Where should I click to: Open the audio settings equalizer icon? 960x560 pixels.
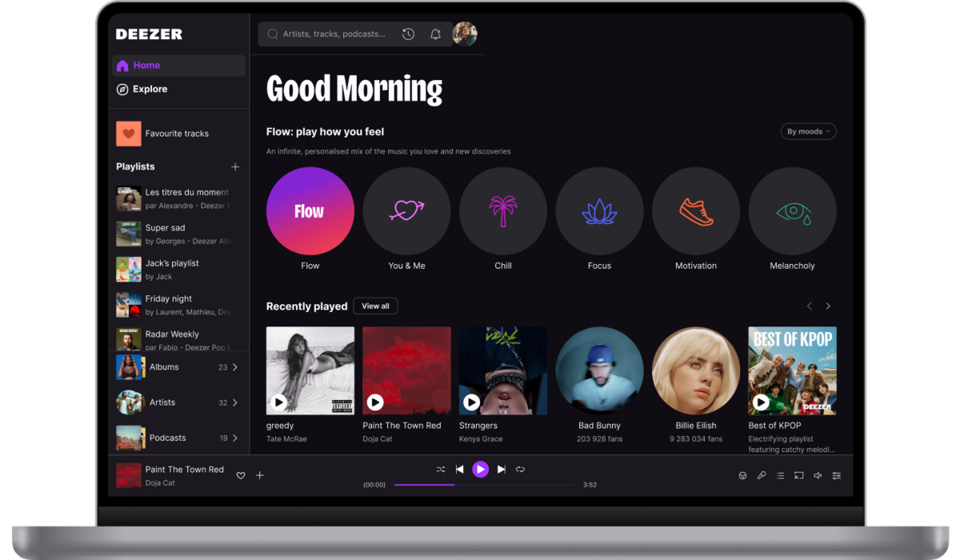point(836,475)
